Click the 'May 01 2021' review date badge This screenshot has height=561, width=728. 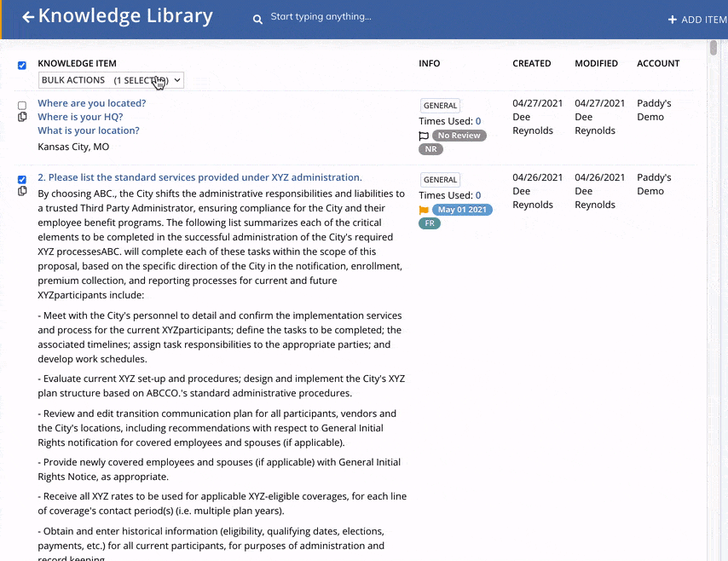point(462,210)
